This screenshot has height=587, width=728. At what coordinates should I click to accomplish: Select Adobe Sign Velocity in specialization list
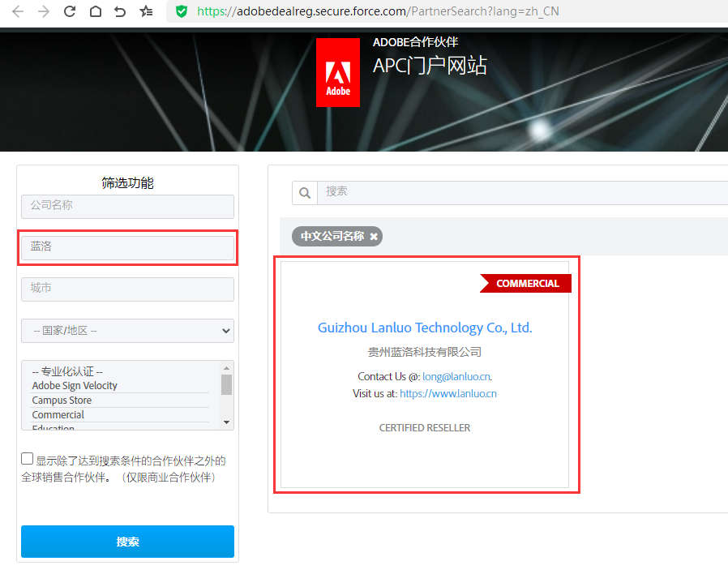tap(75, 385)
